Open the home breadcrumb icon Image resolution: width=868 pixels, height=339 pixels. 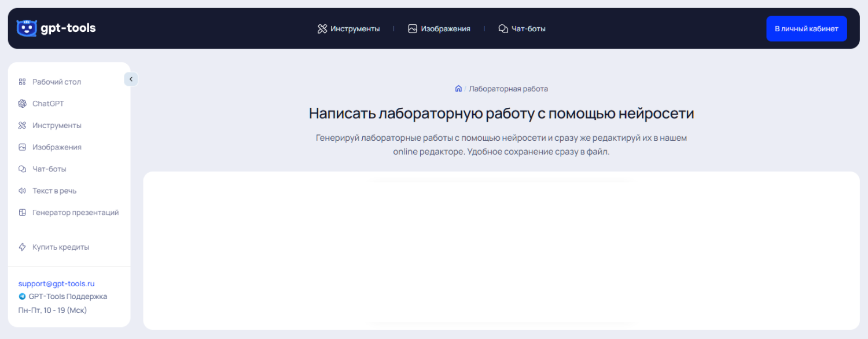(458, 88)
